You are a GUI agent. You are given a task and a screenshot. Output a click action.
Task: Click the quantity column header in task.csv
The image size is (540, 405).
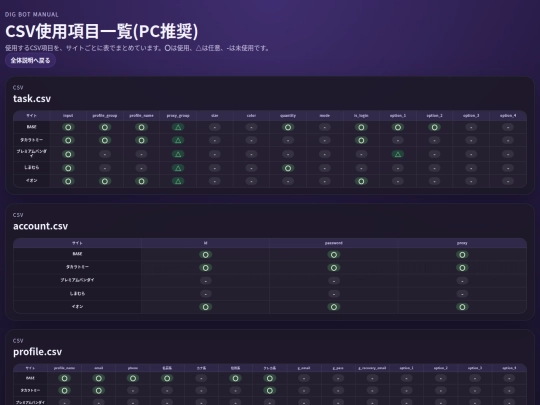288,116
